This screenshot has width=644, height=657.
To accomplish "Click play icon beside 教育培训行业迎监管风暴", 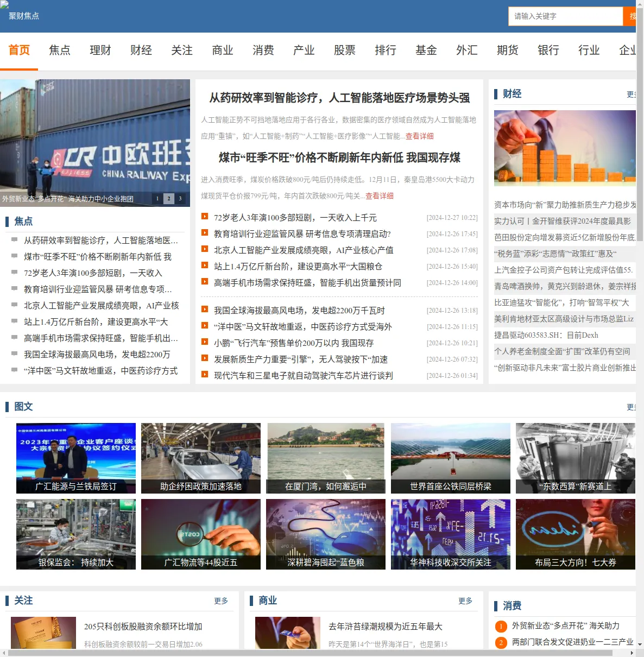I will [x=205, y=232].
